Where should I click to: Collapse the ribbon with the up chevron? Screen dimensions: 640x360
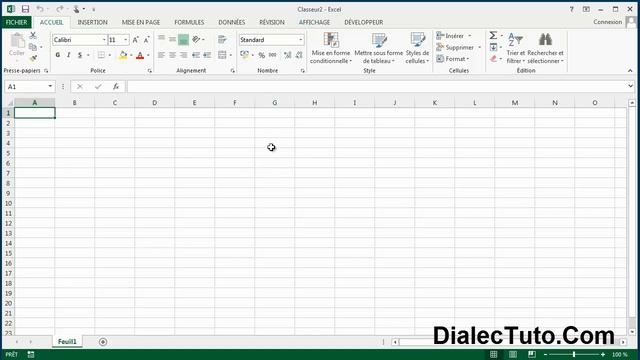point(630,71)
